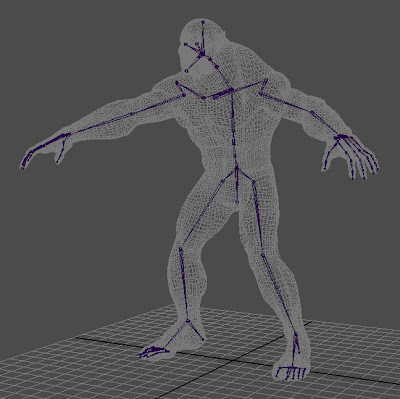Select wrist joint of the far extended arm

68,134
